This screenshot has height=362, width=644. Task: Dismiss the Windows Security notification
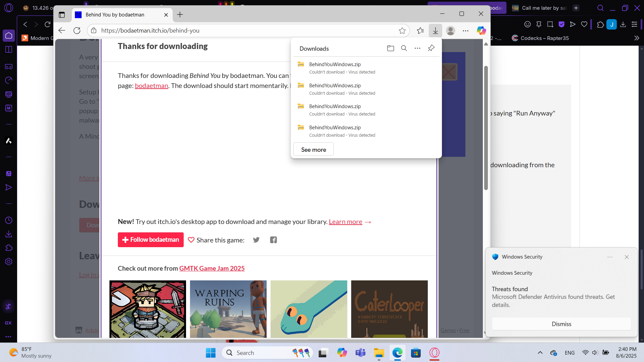[561, 324]
